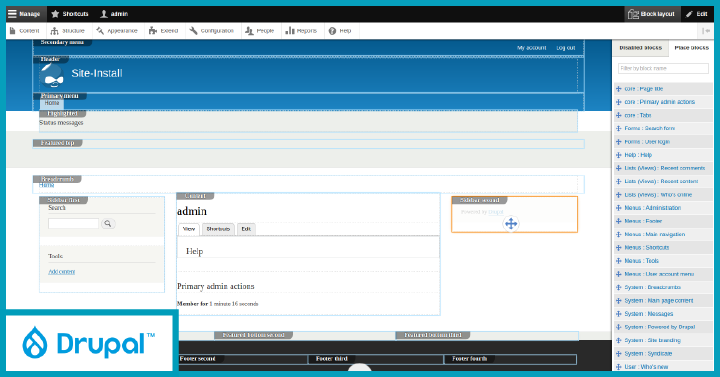Click move icon beside Help : Help
This screenshot has height=377, width=720.
point(619,155)
